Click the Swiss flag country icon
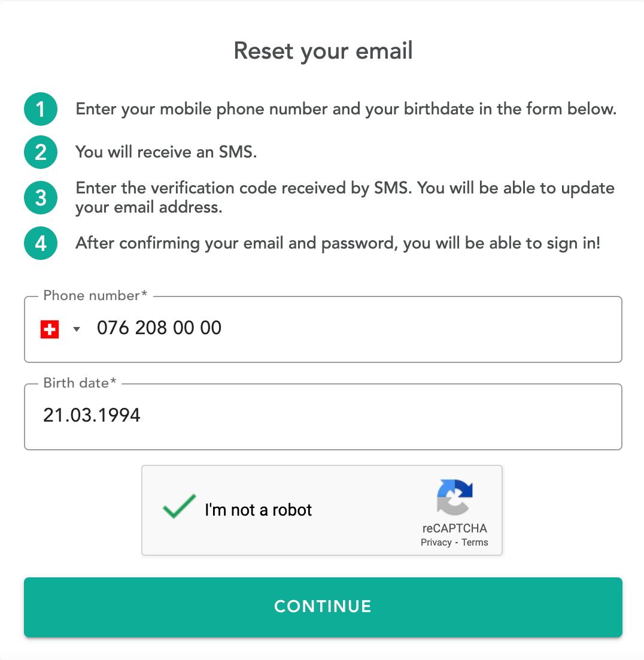The image size is (644, 660). click(x=50, y=329)
